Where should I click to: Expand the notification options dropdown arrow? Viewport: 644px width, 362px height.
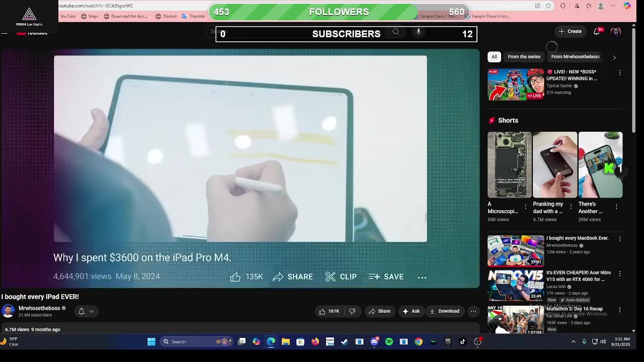click(x=92, y=311)
